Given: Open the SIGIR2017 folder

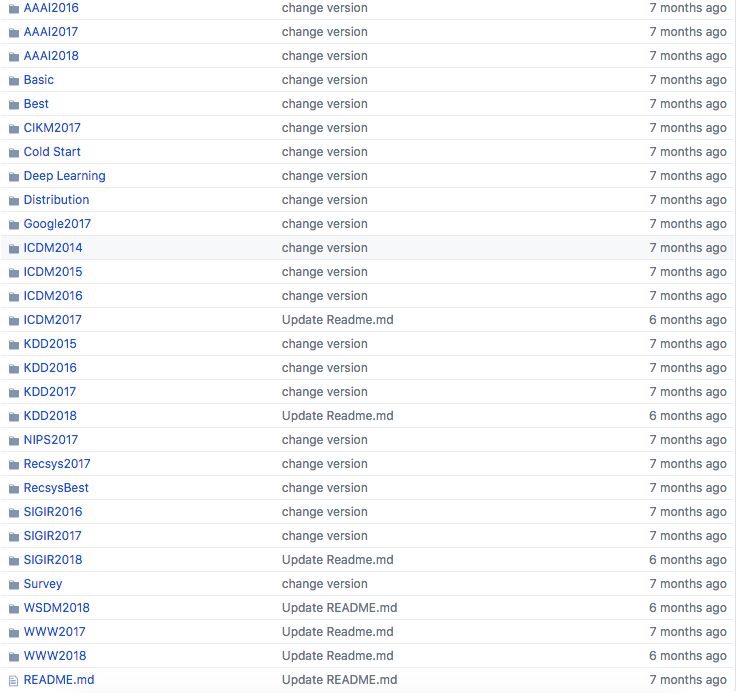Looking at the screenshot, I should tap(52, 536).
